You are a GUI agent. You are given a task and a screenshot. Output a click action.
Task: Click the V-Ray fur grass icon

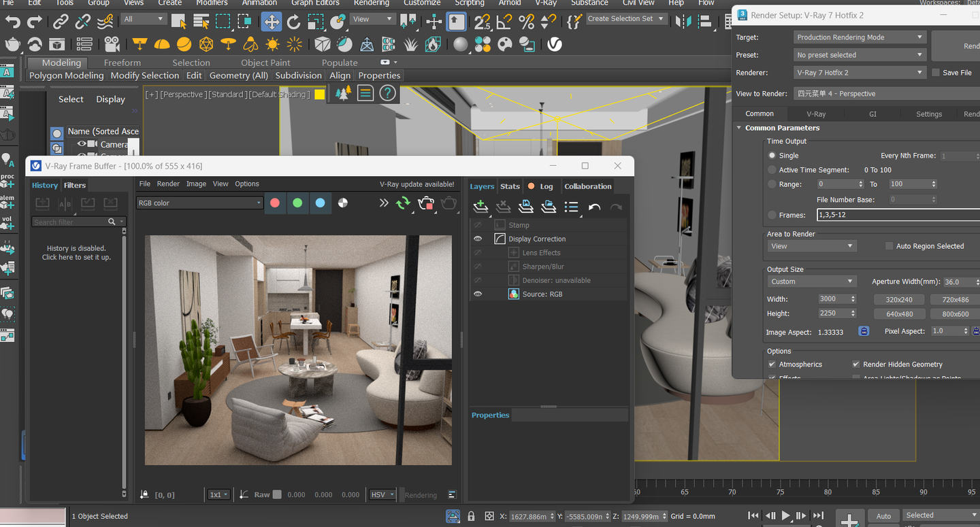(x=411, y=44)
